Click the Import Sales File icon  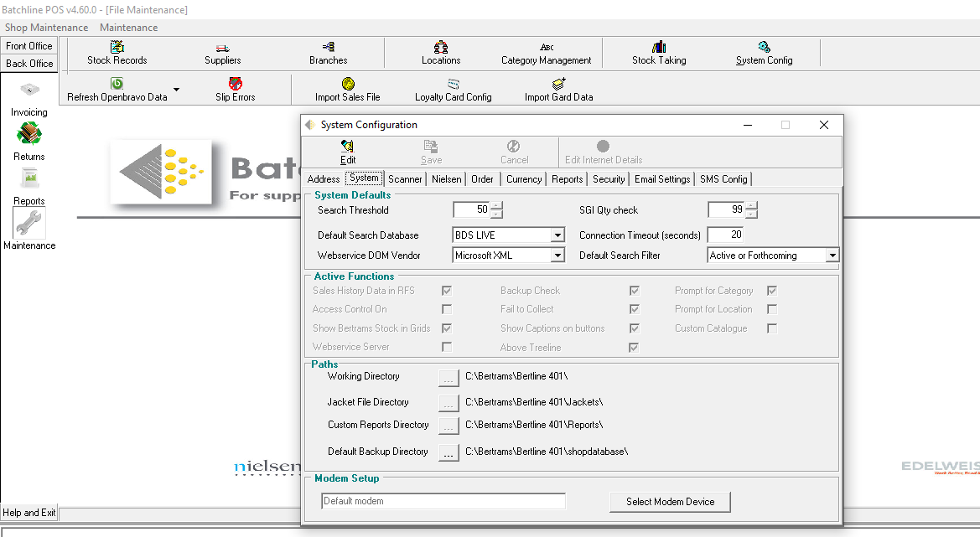(x=348, y=90)
